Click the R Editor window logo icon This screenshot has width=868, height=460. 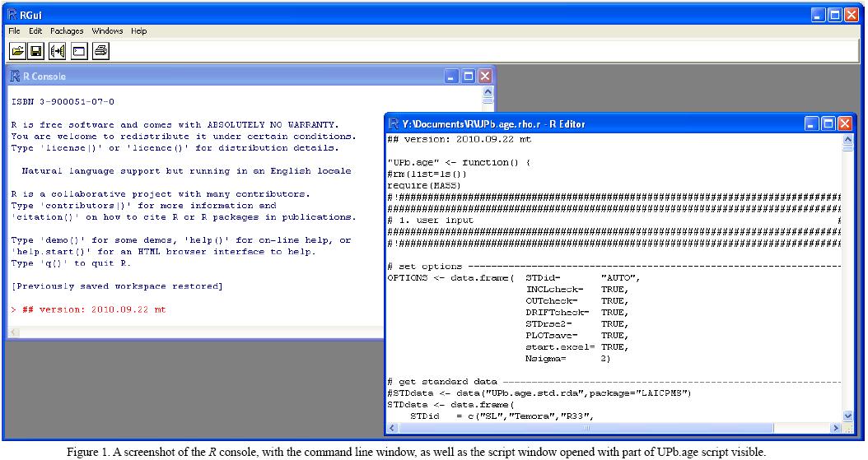(394, 123)
